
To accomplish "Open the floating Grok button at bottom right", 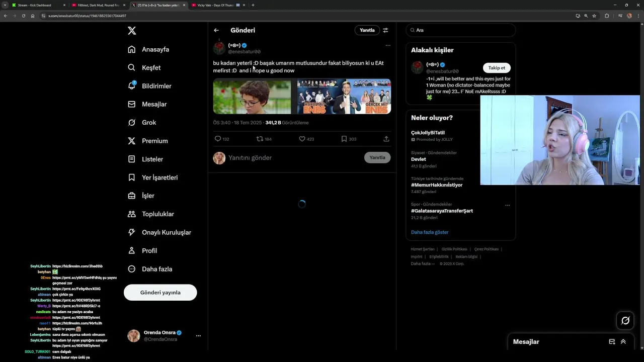I will (x=625, y=320).
